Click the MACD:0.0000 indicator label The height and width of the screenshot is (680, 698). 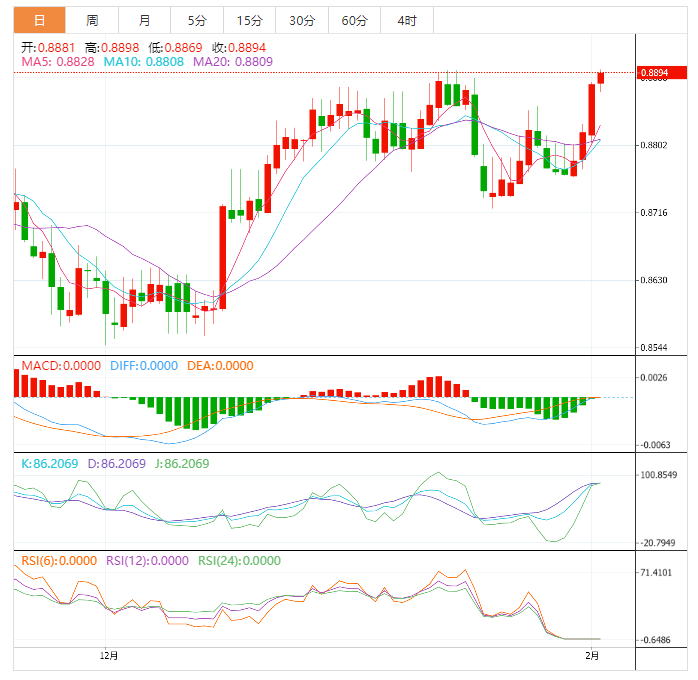(61, 366)
